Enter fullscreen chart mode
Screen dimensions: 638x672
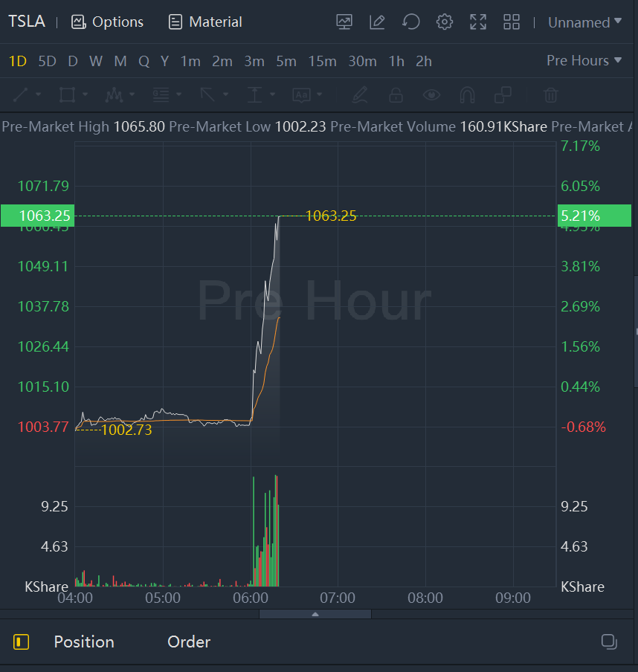coord(478,22)
